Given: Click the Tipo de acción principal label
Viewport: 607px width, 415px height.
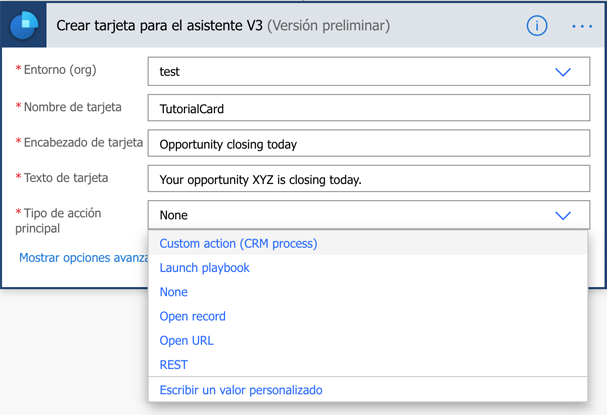Looking at the screenshot, I should click(x=58, y=221).
